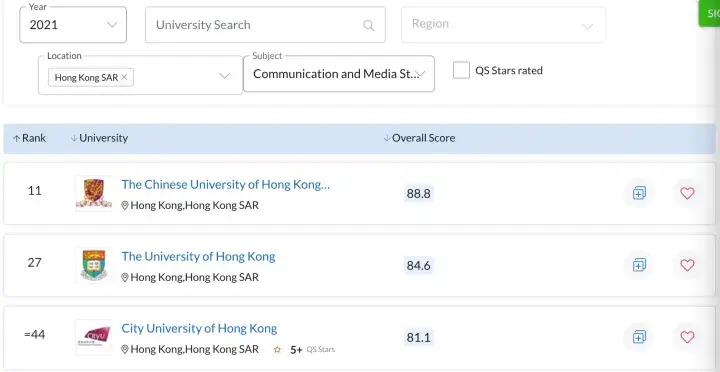Open The University of Hong Kong link
This screenshot has width=720, height=372.
(198, 256)
